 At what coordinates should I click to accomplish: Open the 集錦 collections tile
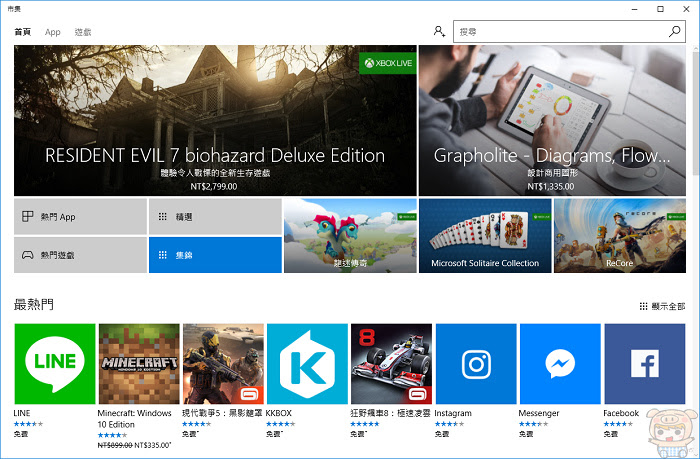click(x=215, y=255)
